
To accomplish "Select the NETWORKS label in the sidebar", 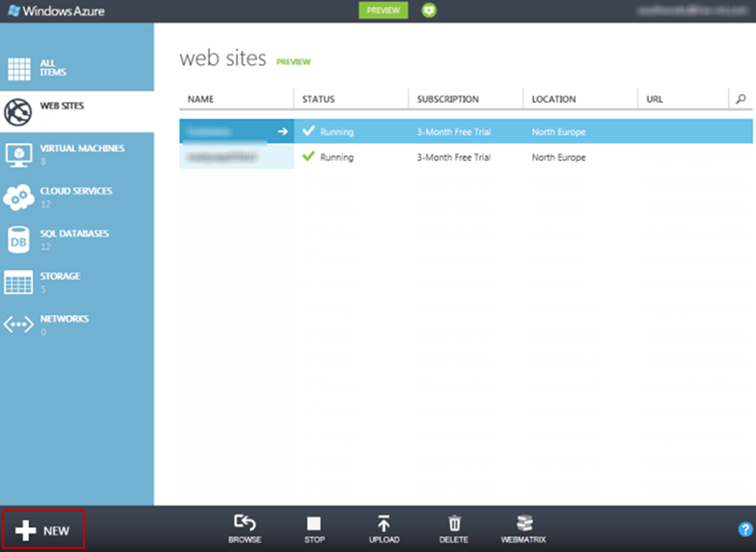I will [64, 319].
